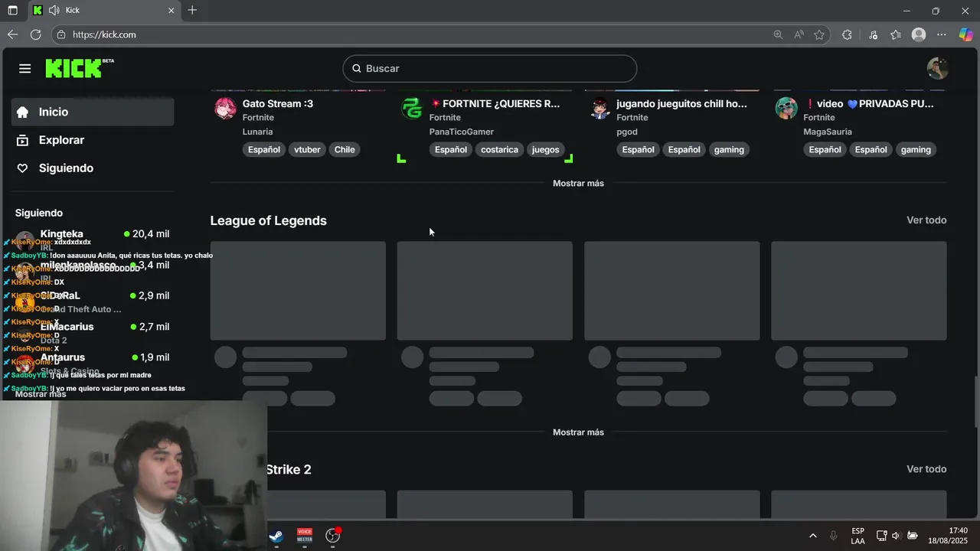980x551 pixels.
Task: Click the Inicio home icon
Action: (22, 112)
